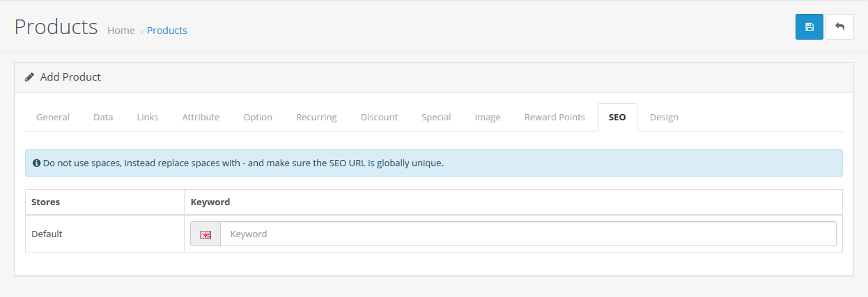Follow the Products breadcrumb link
Viewport: 868px width, 297px height.
click(167, 31)
